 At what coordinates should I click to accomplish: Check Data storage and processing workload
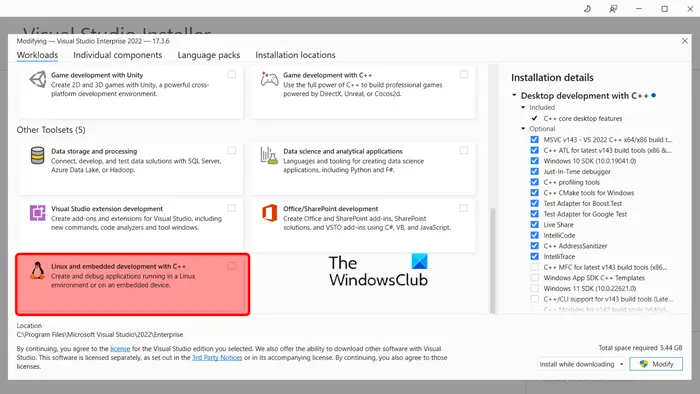click(x=231, y=151)
